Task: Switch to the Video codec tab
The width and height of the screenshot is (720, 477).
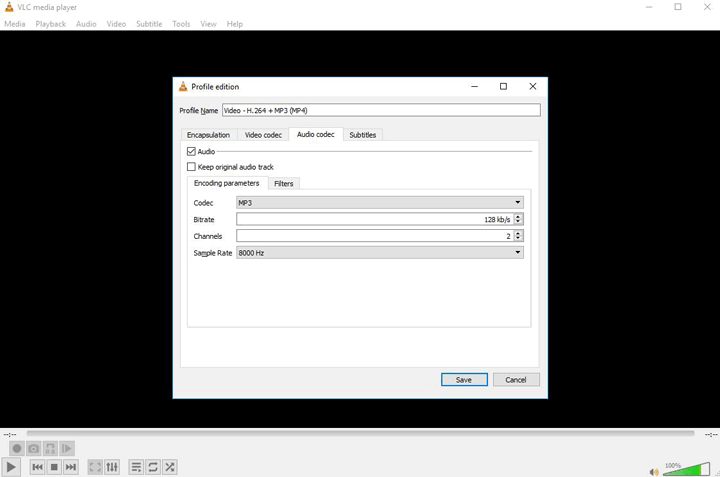Action: point(264,135)
